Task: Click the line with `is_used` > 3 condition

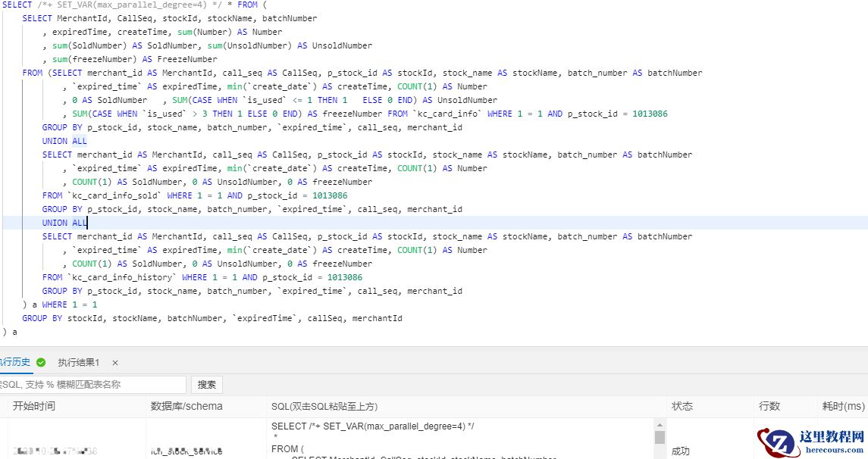Action: pyautogui.click(x=365, y=114)
